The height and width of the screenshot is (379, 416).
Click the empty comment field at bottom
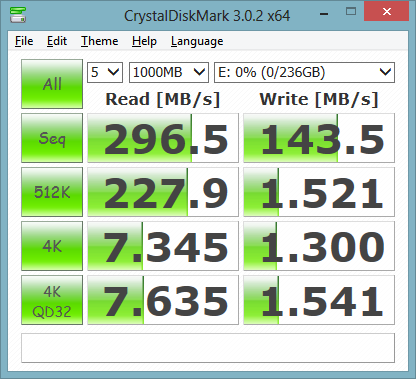pyautogui.click(x=208, y=348)
